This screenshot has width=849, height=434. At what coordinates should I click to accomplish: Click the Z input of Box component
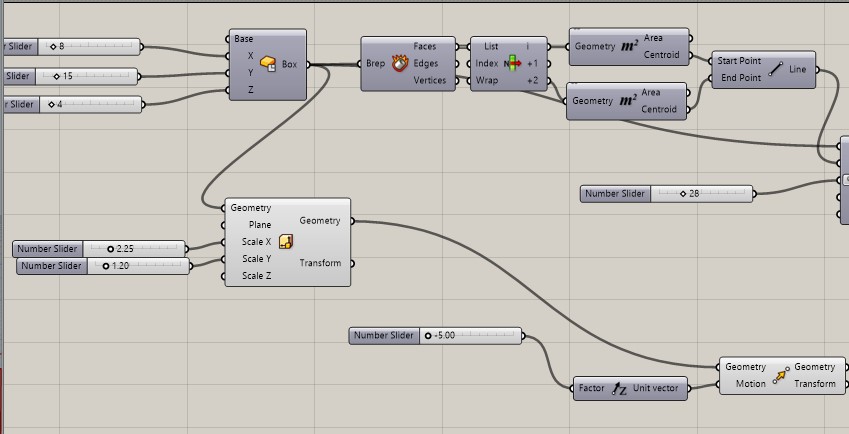click(250, 90)
